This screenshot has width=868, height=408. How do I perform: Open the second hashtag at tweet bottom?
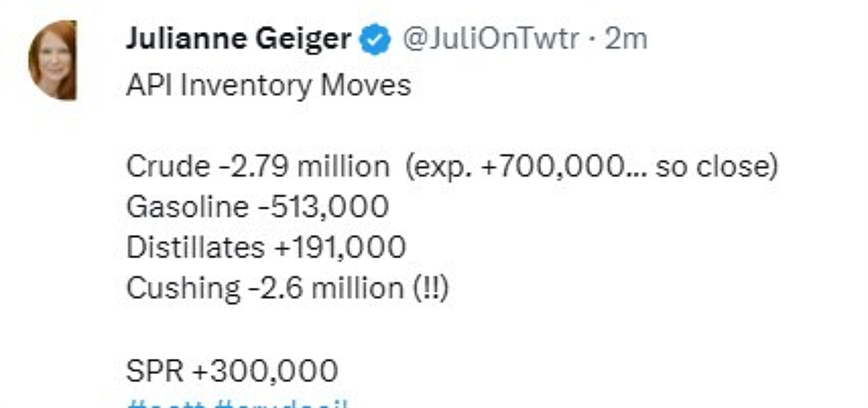(x=280, y=404)
